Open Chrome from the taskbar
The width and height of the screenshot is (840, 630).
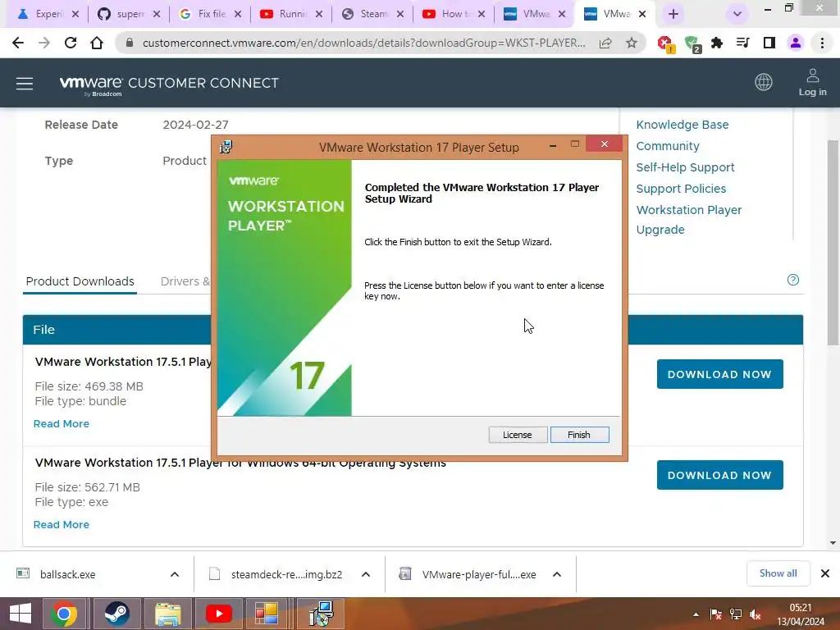[64, 614]
